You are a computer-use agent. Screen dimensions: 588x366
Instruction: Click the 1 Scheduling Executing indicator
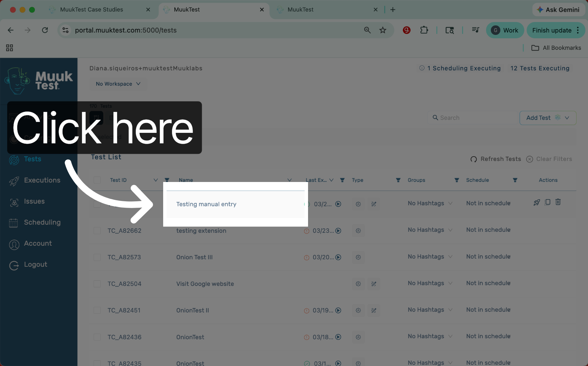coord(460,68)
